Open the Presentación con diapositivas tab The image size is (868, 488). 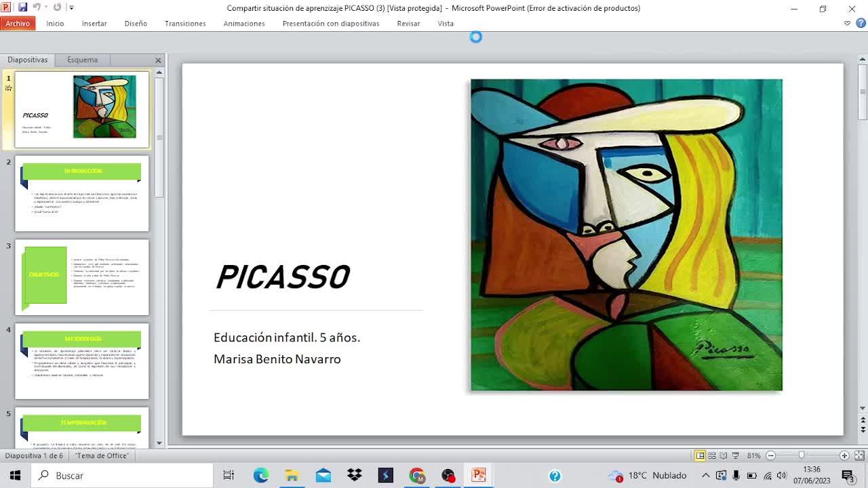pyautogui.click(x=331, y=23)
